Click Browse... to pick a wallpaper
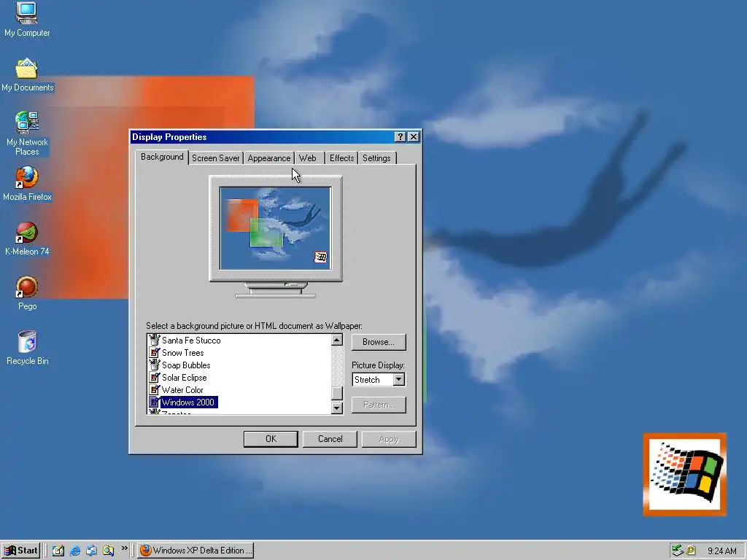The image size is (747, 560). (x=379, y=342)
